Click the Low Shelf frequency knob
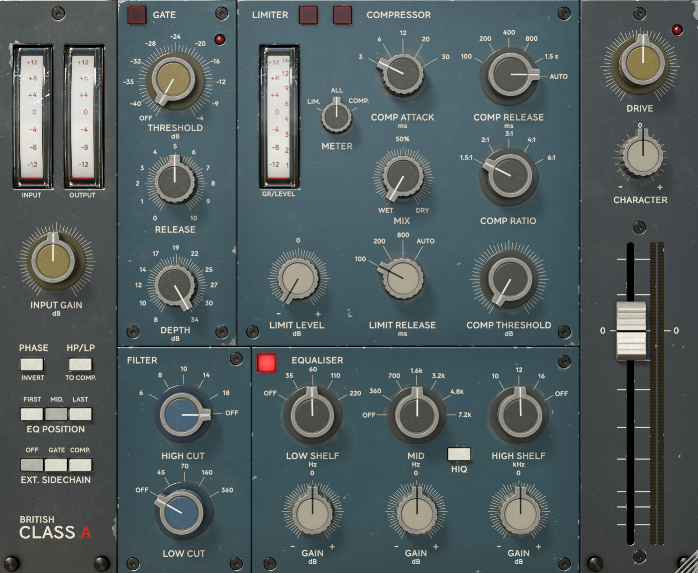Viewport: 698px width, 573px height. 312,415
